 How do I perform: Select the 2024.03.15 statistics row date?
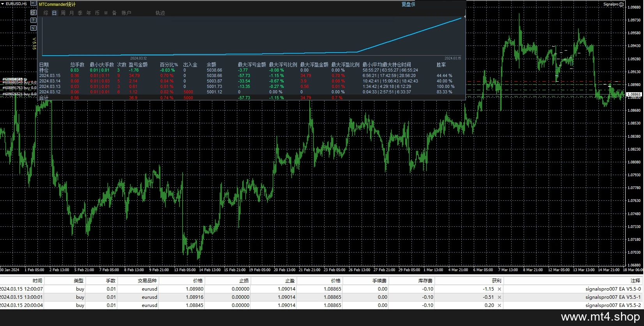pos(50,75)
